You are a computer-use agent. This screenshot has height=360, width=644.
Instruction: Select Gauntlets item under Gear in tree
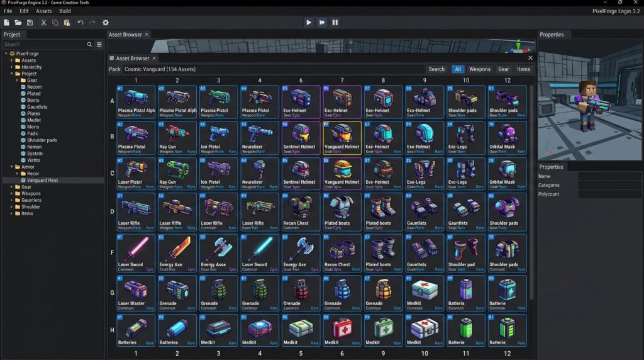(x=37, y=107)
